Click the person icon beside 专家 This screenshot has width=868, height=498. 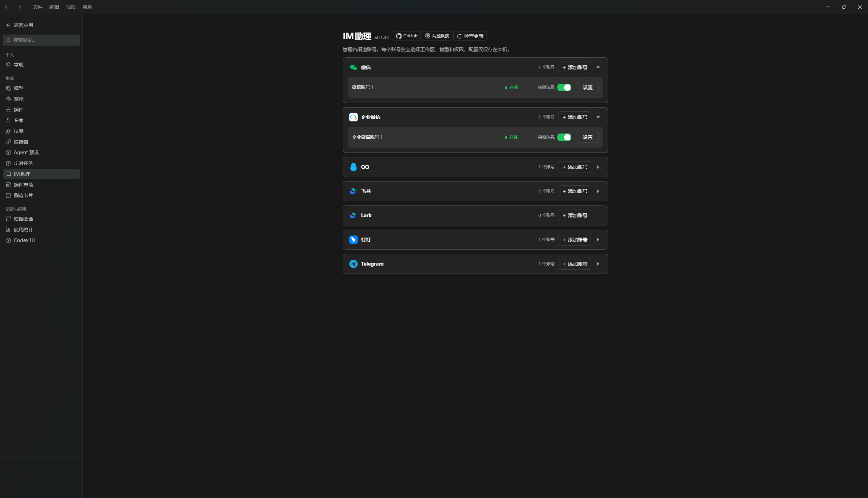coord(8,120)
